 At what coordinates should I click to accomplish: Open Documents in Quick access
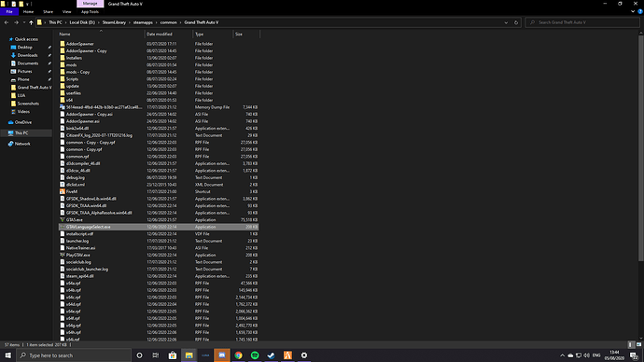(x=27, y=63)
